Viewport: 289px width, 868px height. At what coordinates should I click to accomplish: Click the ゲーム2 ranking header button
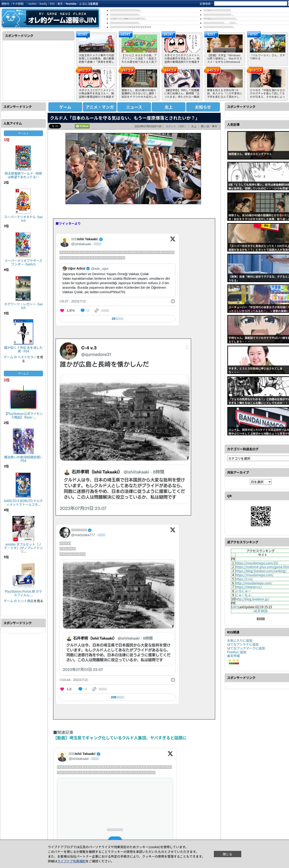(23, 373)
